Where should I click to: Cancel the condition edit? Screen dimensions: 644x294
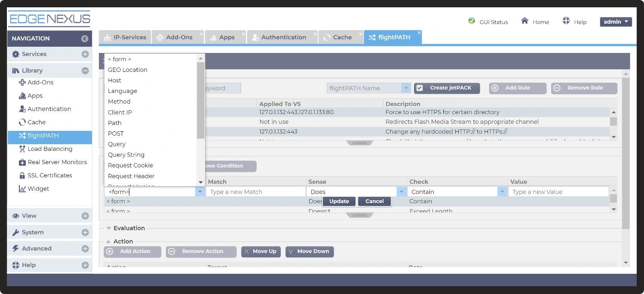click(x=374, y=201)
